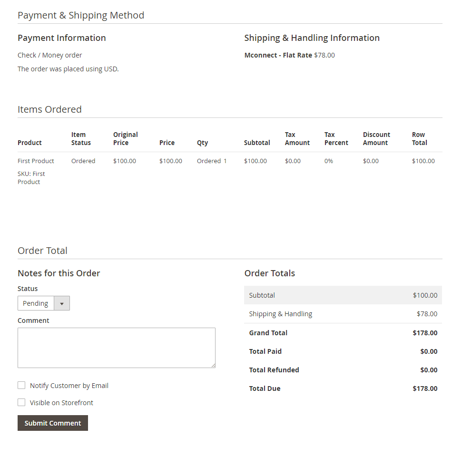The height and width of the screenshot is (476, 452).
Task: Click the First Product name in items table
Action: (x=36, y=161)
